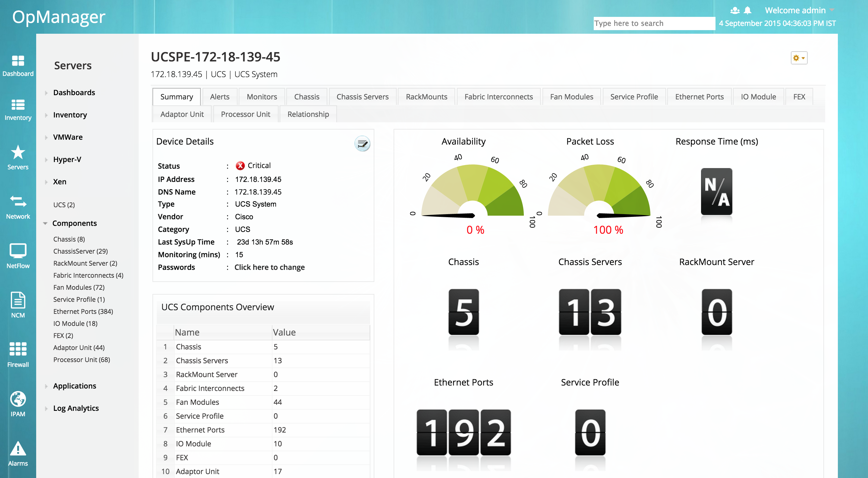Collapse the Components tree
The width and height of the screenshot is (868, 478).
coord(46,223)
